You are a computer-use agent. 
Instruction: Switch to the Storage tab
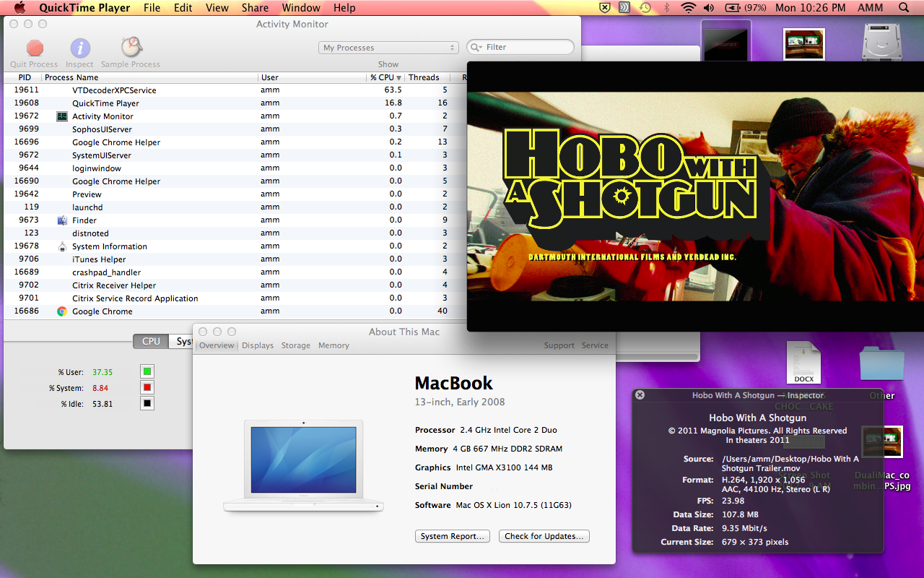click(296, 345)
